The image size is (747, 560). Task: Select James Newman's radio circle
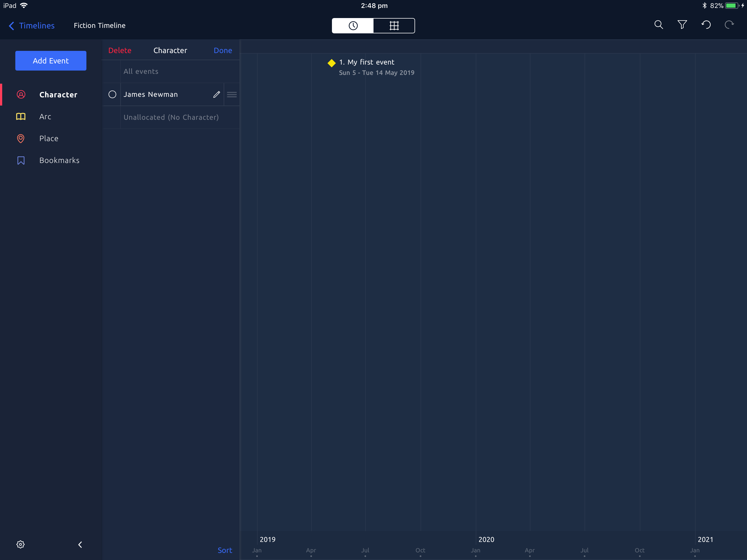pos(112,95)
